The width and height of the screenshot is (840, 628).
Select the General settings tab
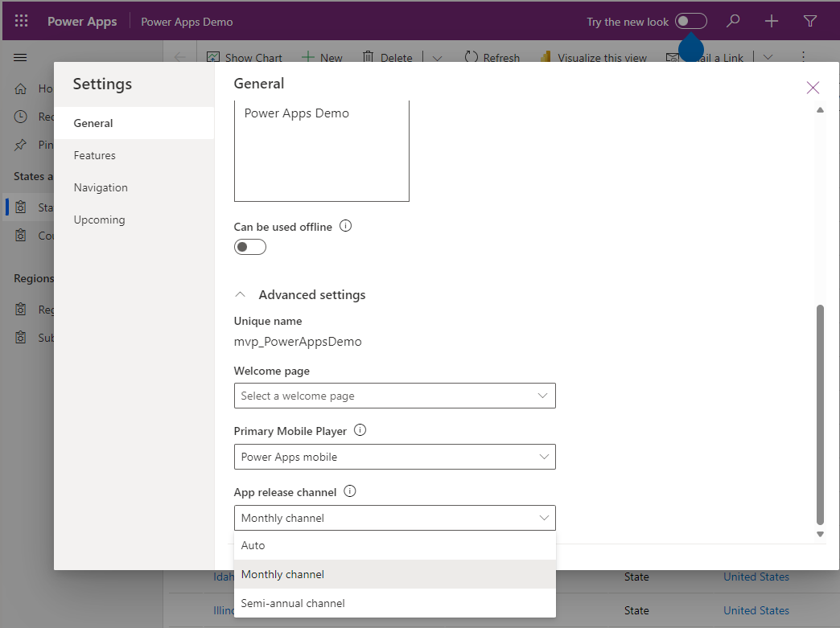pyautogui.click(x=134, y=123)
